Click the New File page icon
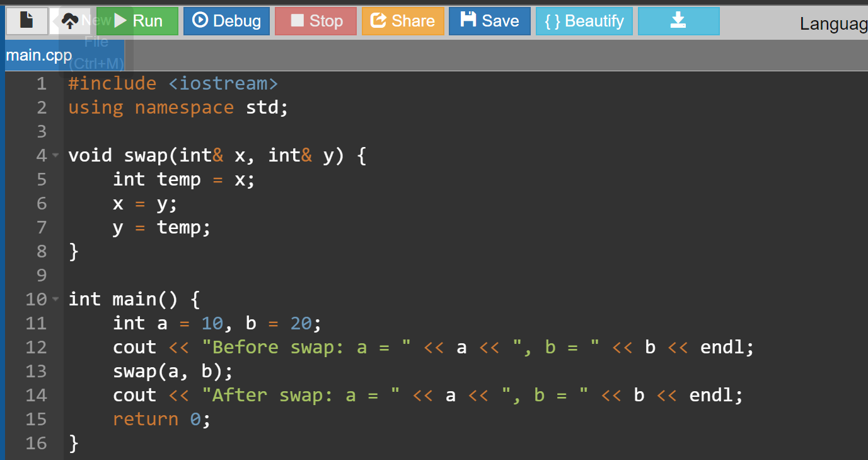This screenshot has height=460, width=868. (26, 21)
